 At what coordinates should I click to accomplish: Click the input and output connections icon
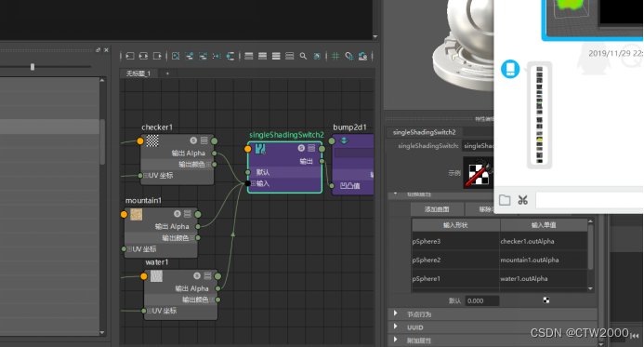[143, 56]
